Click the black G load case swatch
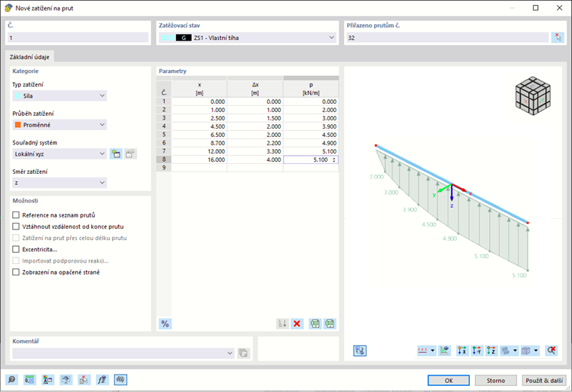The height and width of the screenshot is (392, 572). (184, 38)
